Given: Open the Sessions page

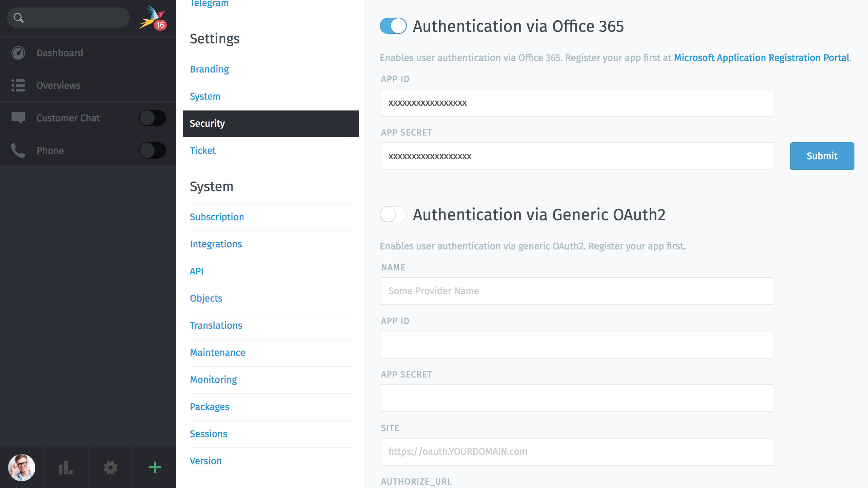Looking at the screenshot, I should tap(209, 434).
